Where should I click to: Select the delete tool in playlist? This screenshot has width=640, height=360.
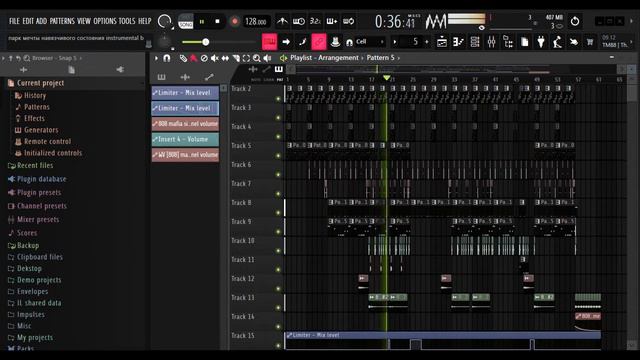(204, 58)
